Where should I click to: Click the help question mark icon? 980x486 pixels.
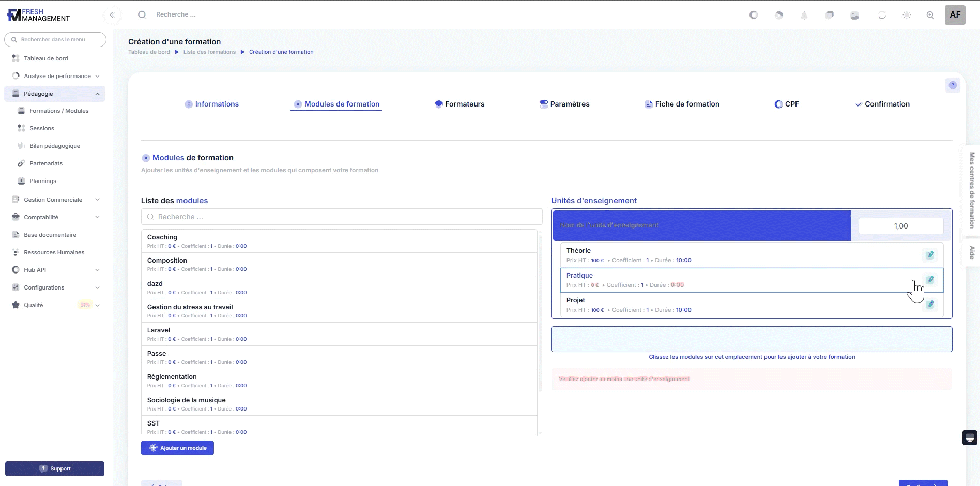(x=952, y=85)
